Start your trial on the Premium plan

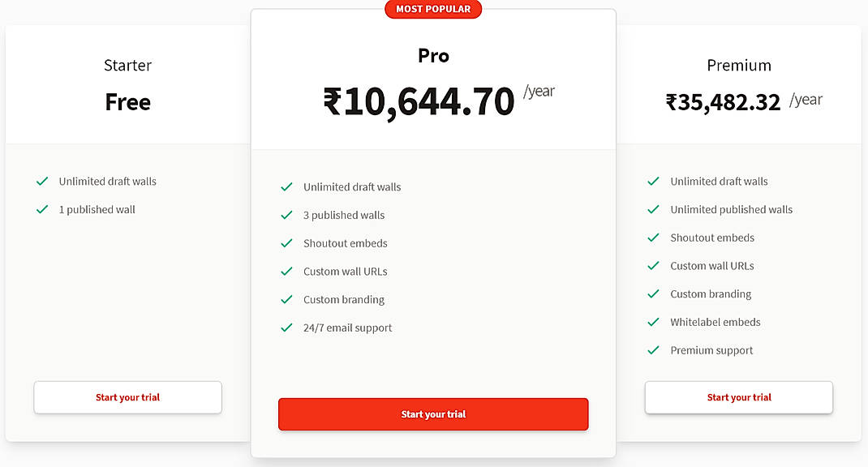(x=738, y=397)
